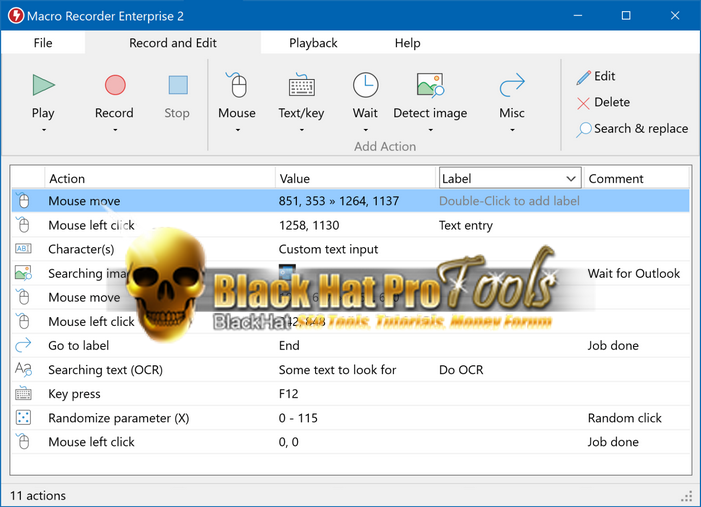Click the 'Double-Click to add label' cell
701x507 pixels.
pos(509,201)
